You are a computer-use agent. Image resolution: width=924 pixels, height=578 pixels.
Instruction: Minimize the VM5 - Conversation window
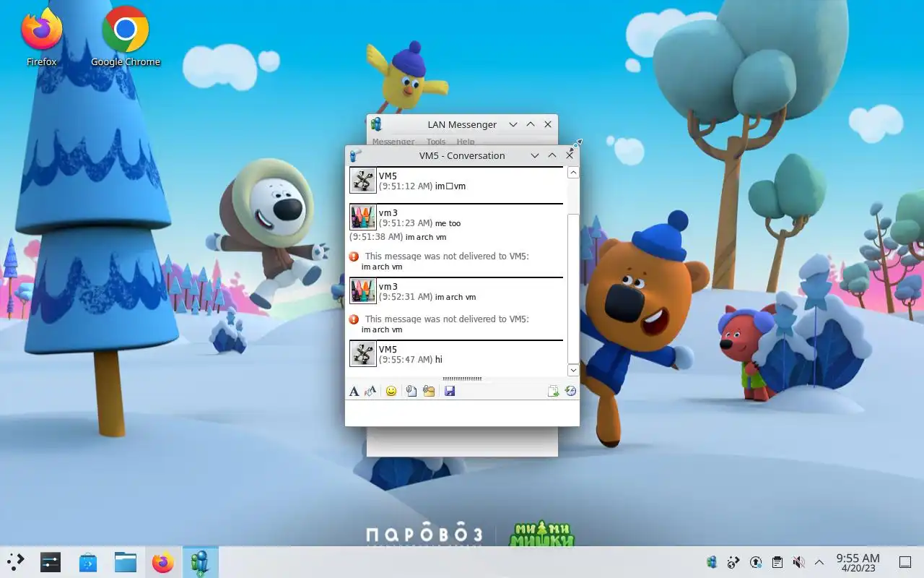click(x=535, y=155)
